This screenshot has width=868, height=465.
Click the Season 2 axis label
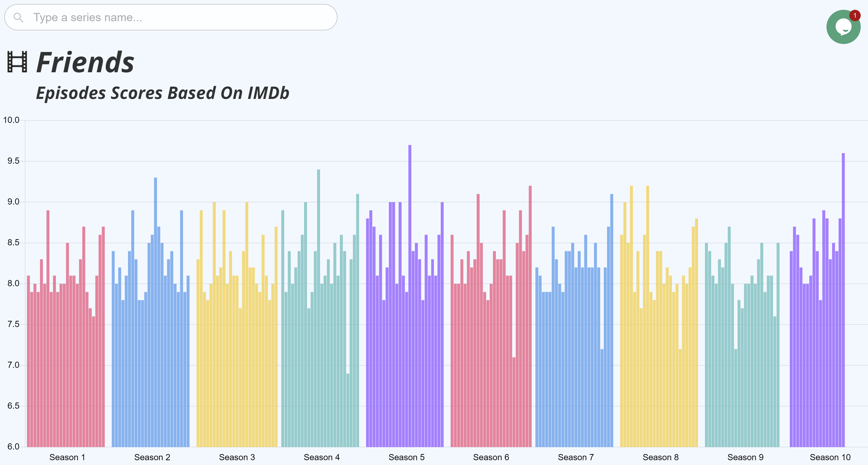152,457
